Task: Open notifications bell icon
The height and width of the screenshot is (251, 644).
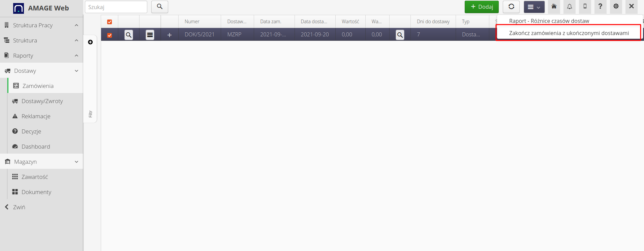Action: click(569, 7)
